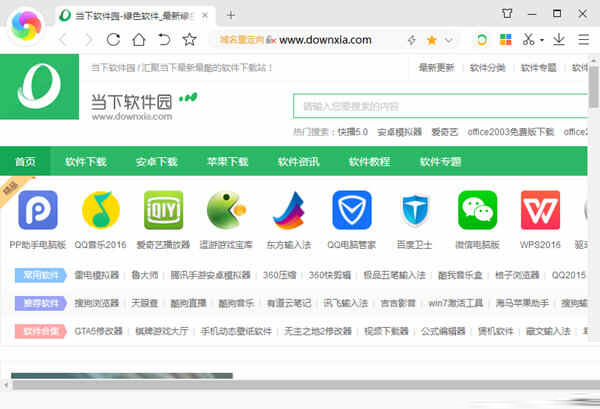The image size is (600, 409).
Task: Open the 东方输入法 app icon
Action: [x=289, y=210]
